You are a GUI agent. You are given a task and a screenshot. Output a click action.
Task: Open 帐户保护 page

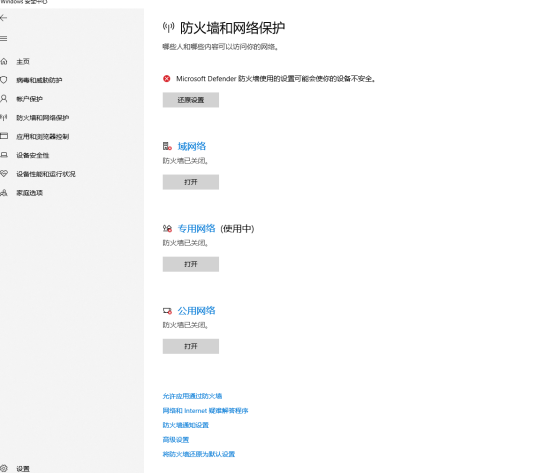point(30,99)
